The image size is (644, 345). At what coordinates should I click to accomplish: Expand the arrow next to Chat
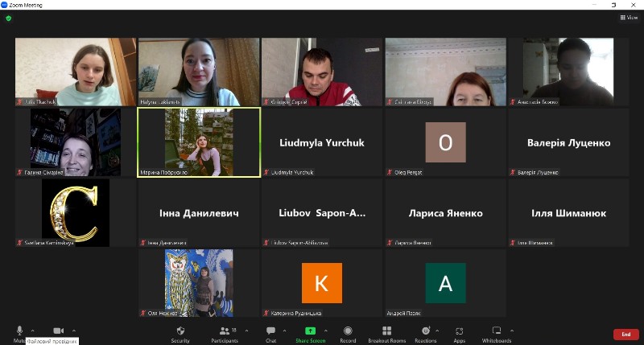point(284,331)
